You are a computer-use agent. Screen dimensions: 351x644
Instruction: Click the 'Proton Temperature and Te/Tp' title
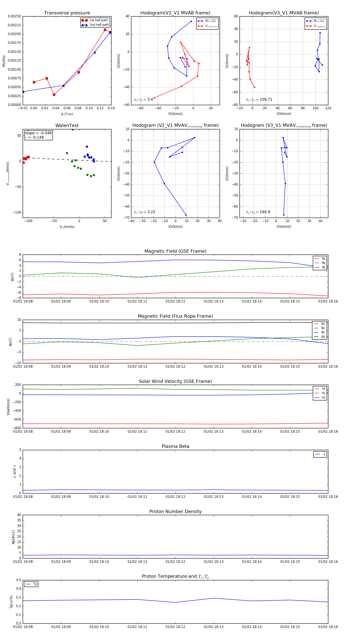175,576
